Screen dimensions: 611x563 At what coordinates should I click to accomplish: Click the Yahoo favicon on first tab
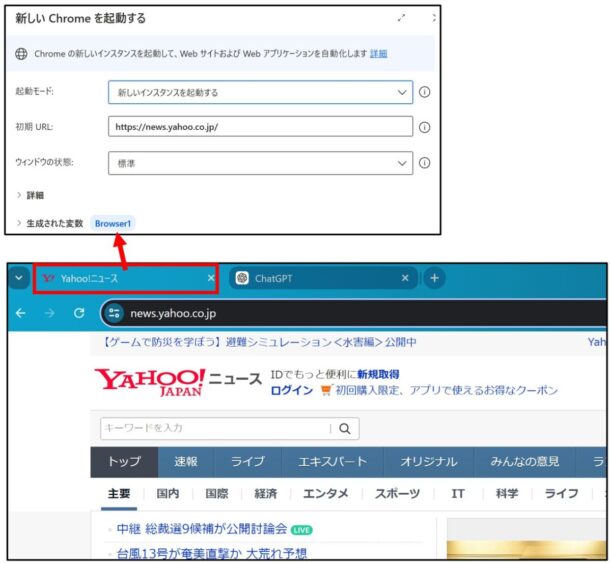point(48,278)
